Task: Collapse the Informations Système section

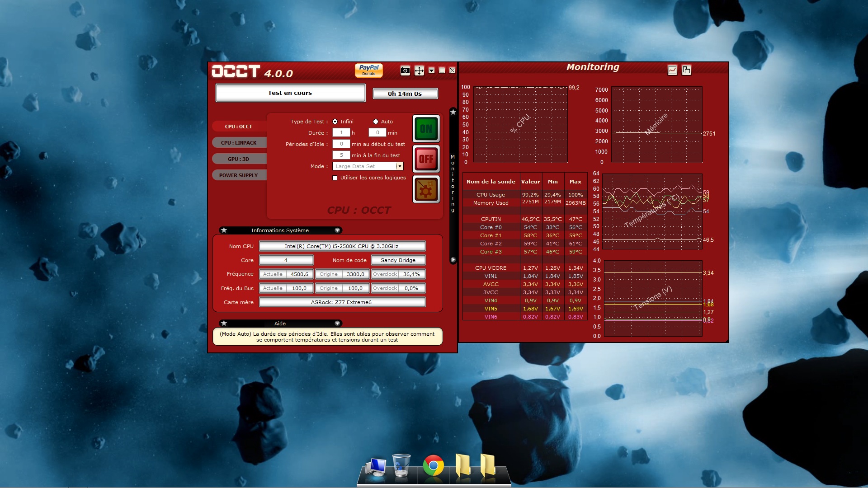Action: [x=337, y=230]
